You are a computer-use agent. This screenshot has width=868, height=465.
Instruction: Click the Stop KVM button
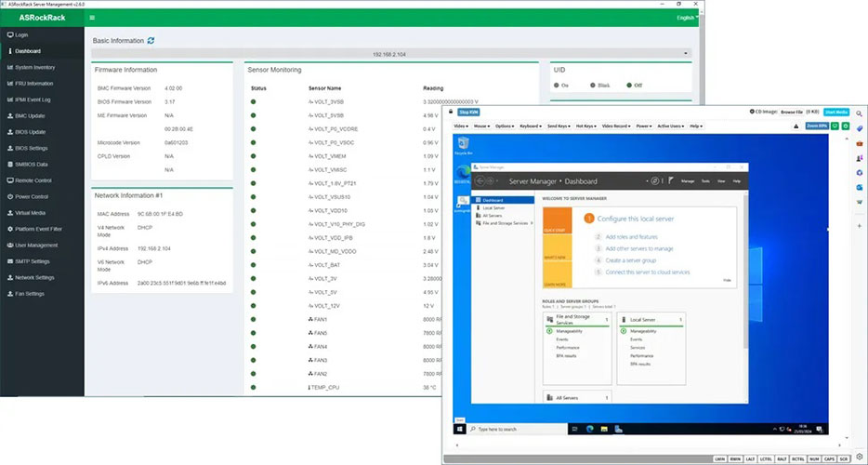coord(469,112)
